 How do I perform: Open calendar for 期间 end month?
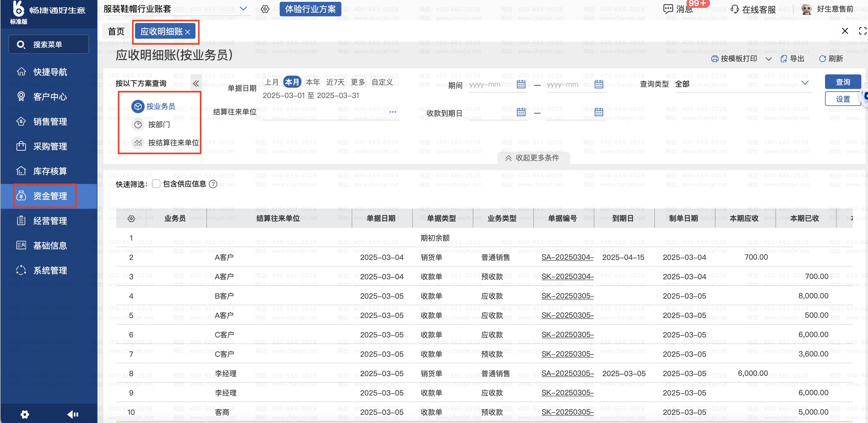pyautogui.click(x=599, y=84)
